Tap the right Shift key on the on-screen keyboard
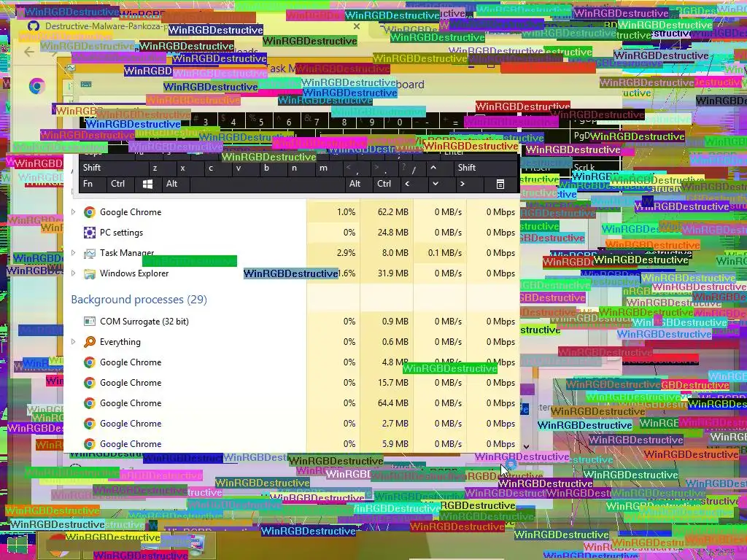The height and width of the screenshot is (560, 747). [x=485, y=168]
